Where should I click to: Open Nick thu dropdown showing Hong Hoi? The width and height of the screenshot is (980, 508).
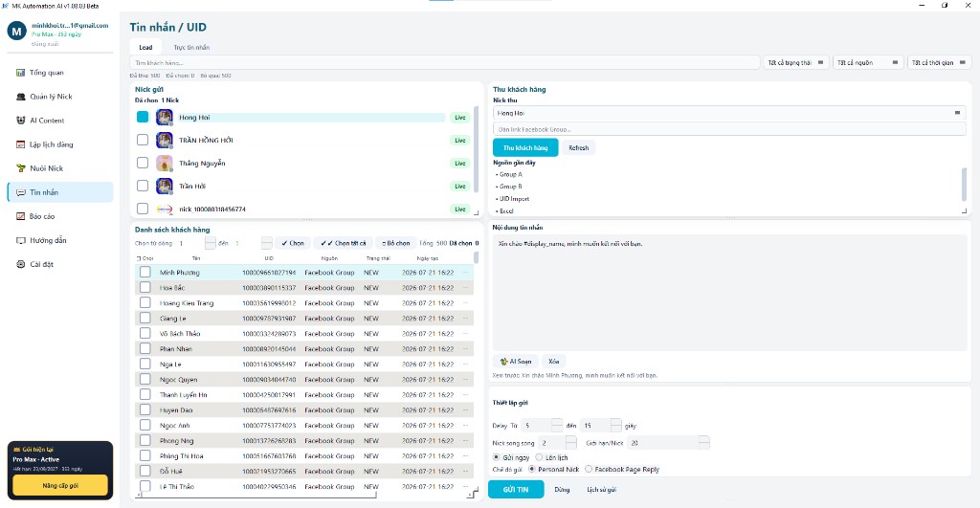(728, 113)
